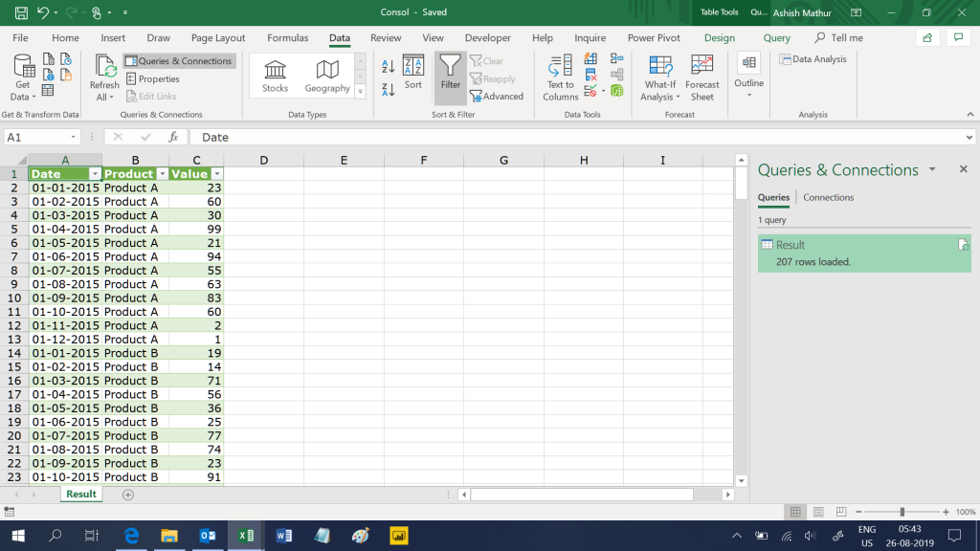This screenshot has height=551, width=980.
Task: Expand the Data Types gallery
Action: pos(360,92)
